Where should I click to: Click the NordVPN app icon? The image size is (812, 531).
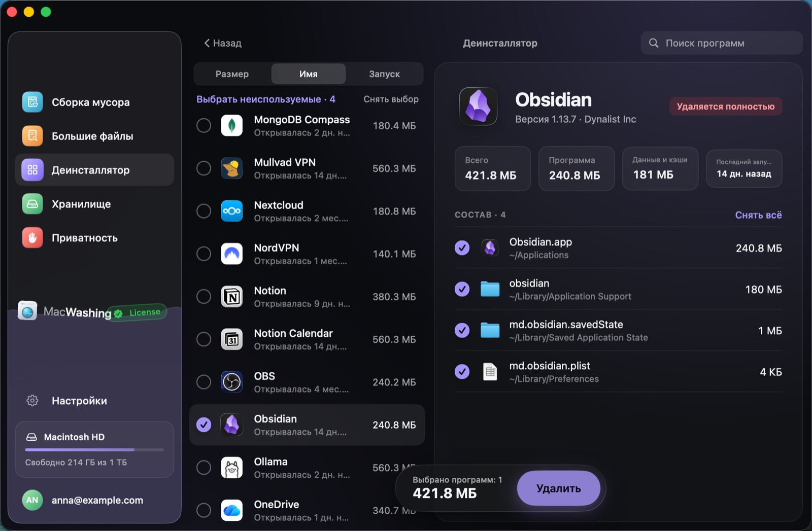232,254
